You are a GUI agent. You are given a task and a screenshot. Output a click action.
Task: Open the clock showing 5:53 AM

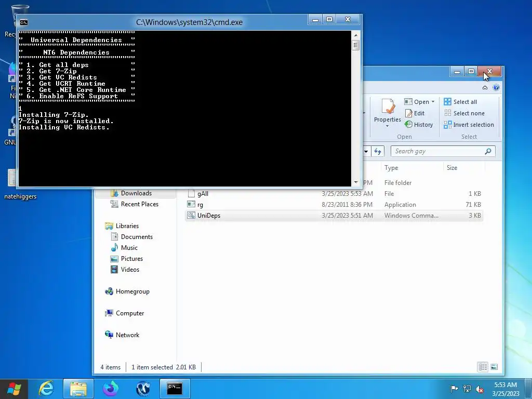506,389
